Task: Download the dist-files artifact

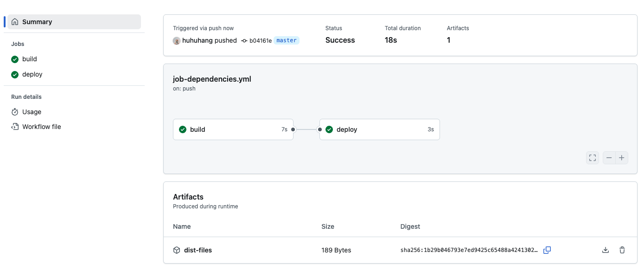Action: [606, 250]
